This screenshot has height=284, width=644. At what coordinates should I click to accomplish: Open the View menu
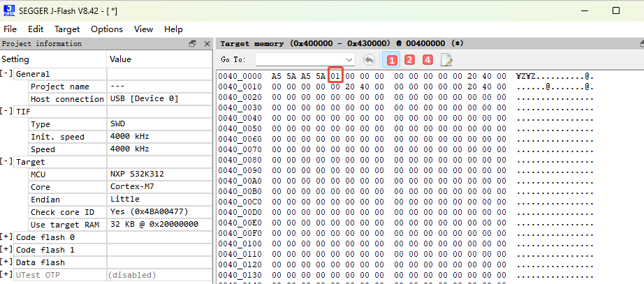click(143, 29)
